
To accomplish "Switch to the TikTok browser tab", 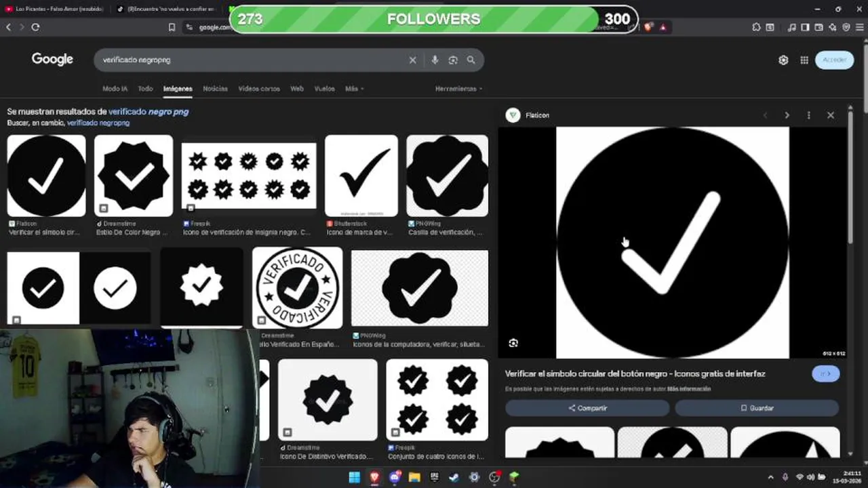I will pyautogui.click(x=167, y=9).
